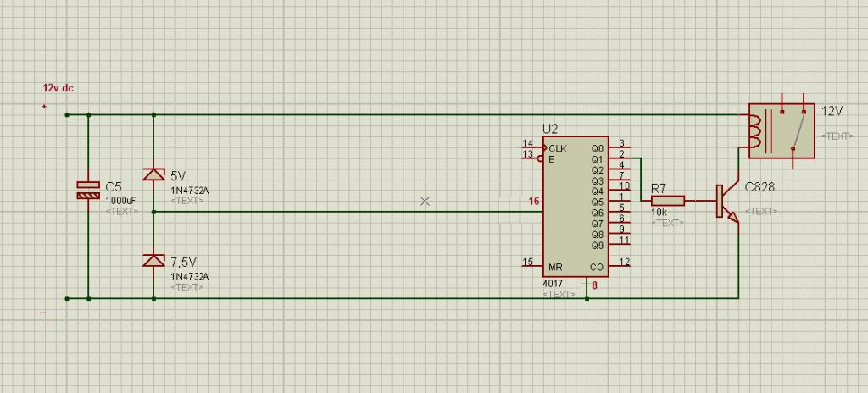Screen dimensions: 868x393
Task: Click the '4017' part name label
Action: click(552, 284)
